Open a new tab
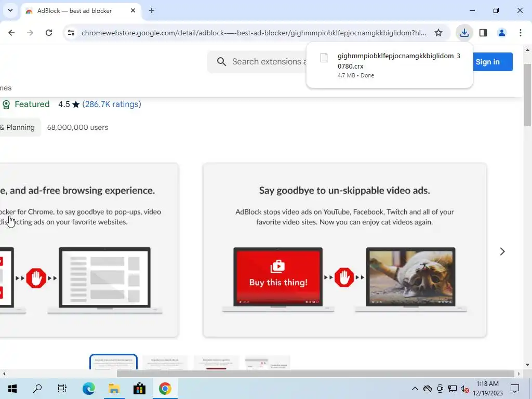 click(x=152, y=10)
